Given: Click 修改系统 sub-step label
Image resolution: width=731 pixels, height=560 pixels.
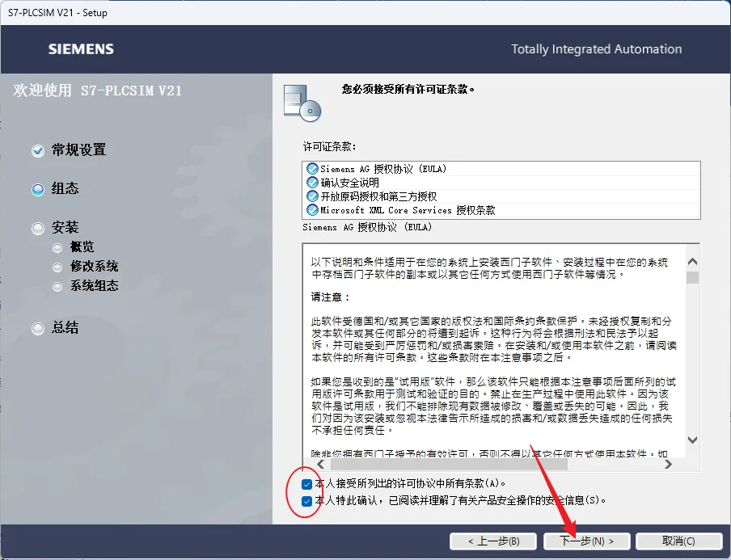Looking at the screenshot, I should click(94, 267).
